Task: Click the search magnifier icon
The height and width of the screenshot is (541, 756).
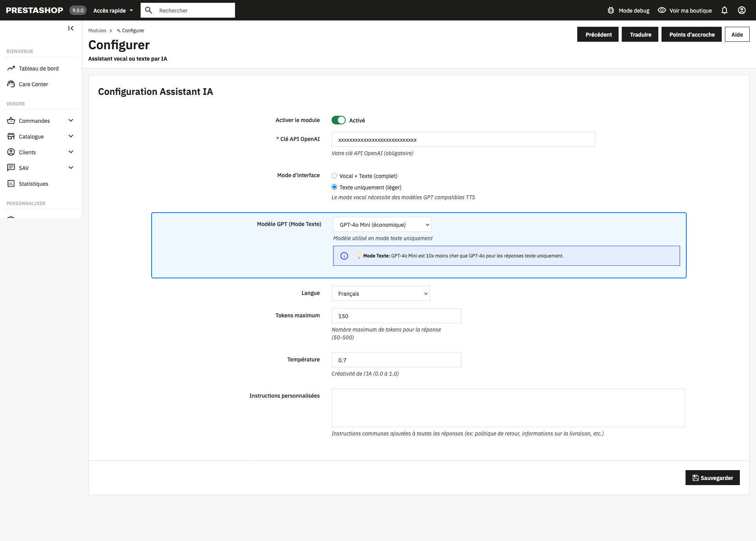Action: (x=148, y=10)
